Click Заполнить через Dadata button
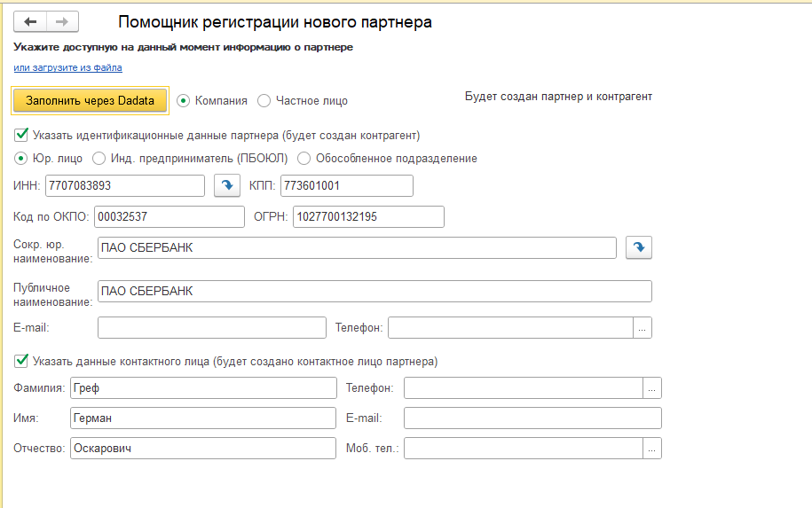The image size is (812, 508). pyautogui.click(x=91, y=100)
